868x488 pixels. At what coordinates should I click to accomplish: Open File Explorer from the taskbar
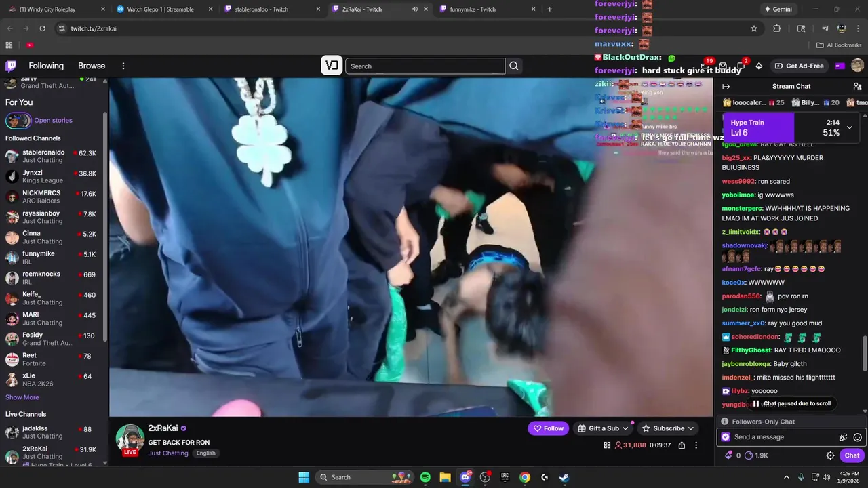click(x=445, y=477)
